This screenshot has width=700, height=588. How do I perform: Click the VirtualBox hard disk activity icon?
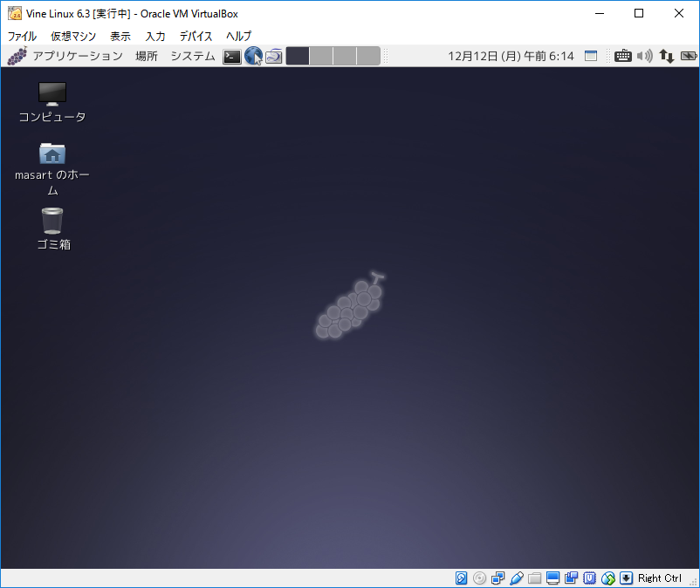click(462, 578)
